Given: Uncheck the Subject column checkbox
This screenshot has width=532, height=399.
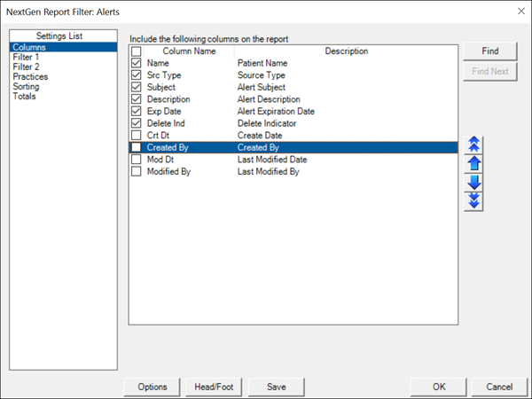Looking at the screenshot, I should [x=136, y=87].
